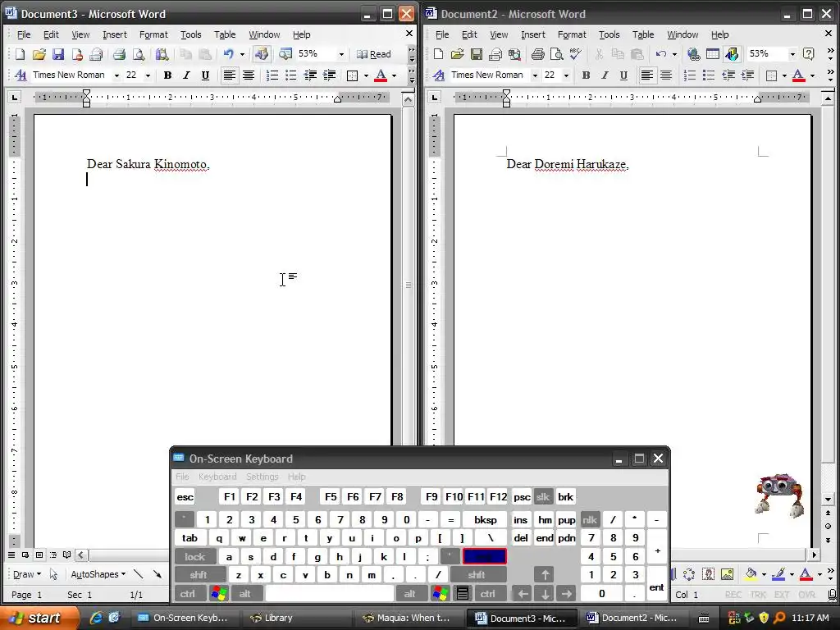The height and width of the screenshot is (630, 840).
Task: Click New Blank Document icon in Document3
Action: point(20,54)
